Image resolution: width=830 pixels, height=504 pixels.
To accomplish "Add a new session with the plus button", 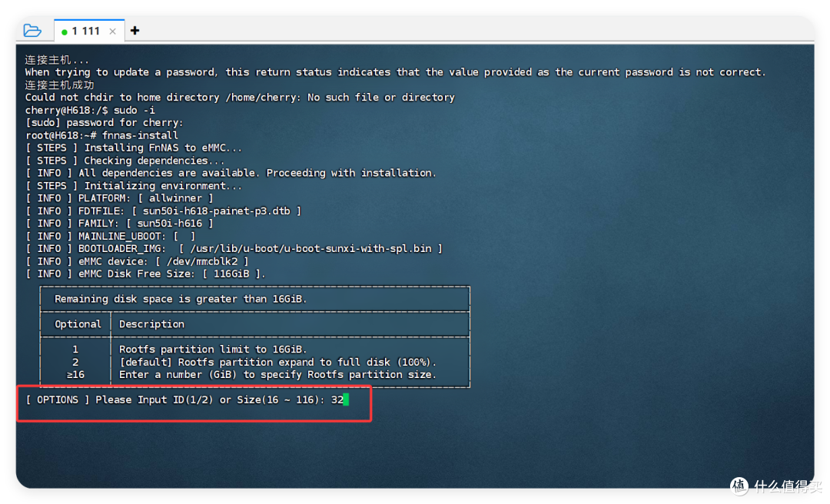I will 135,31.
